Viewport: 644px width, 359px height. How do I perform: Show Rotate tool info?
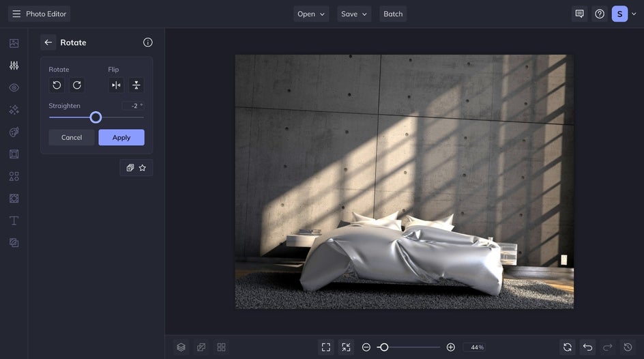click(148, 42)
